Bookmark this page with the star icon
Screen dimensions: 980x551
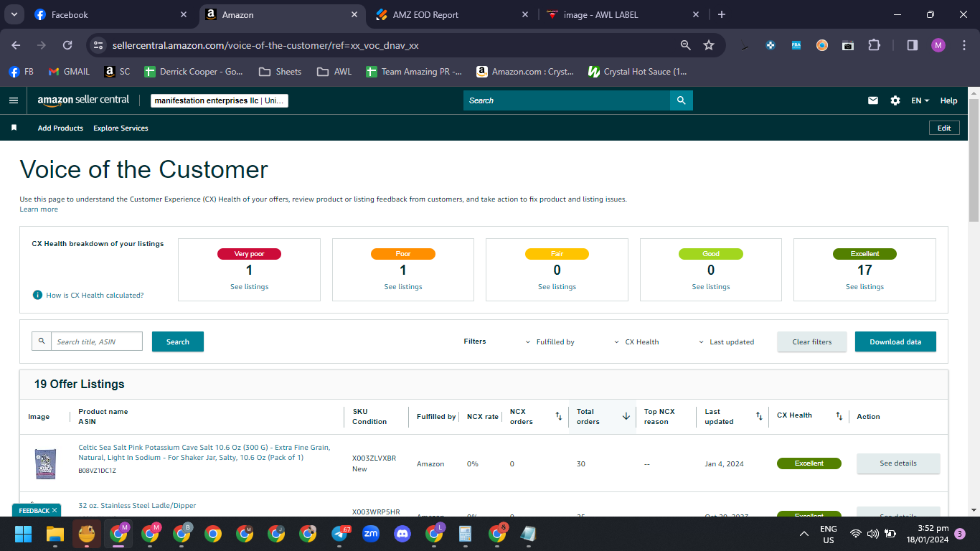click(709, 45)
